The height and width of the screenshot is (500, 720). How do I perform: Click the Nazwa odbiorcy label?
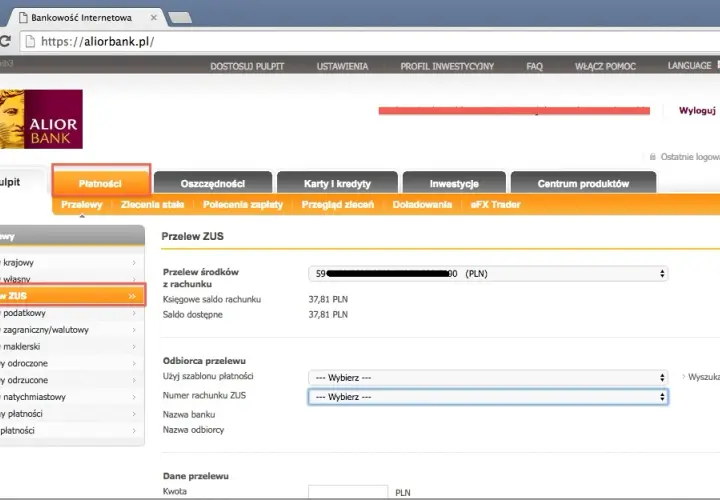pos(194,430)
